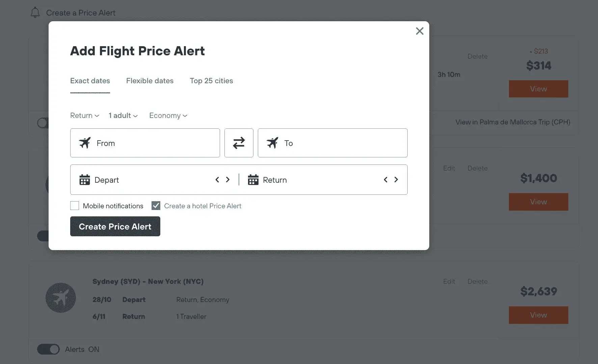Open the Return trip type dropdown

84,116
